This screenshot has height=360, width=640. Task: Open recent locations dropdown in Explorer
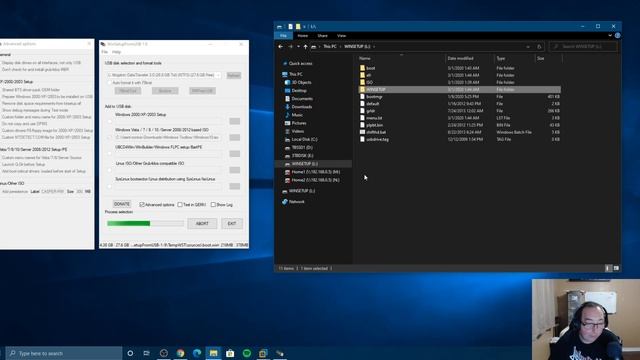(x=298, y=47)
